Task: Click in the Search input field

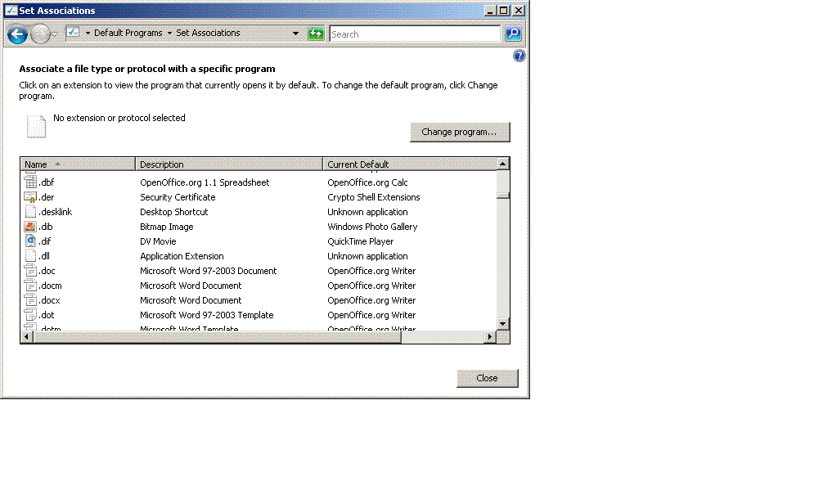Action: pos(414,34)
